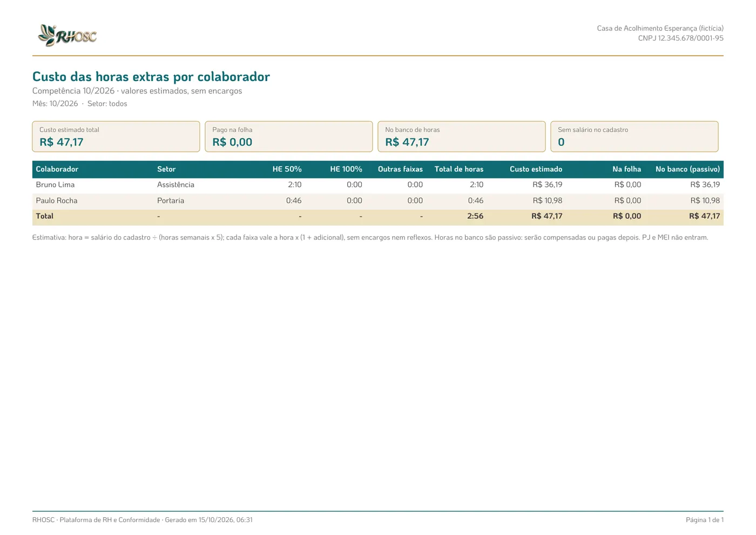This screenshot has height=535, width=756.
Task: Click the 'Custo estimado' column header
Action: point(536,169)
